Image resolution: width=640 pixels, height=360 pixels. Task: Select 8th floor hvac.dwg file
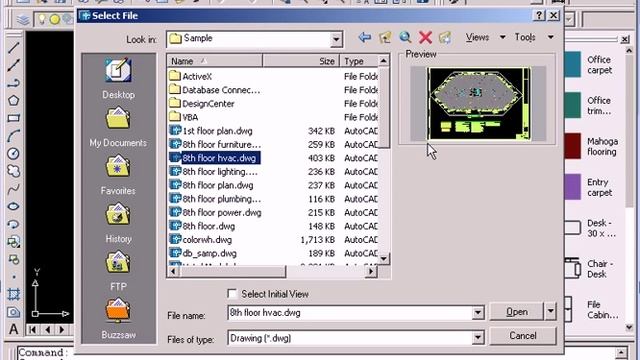coord(215,158)
